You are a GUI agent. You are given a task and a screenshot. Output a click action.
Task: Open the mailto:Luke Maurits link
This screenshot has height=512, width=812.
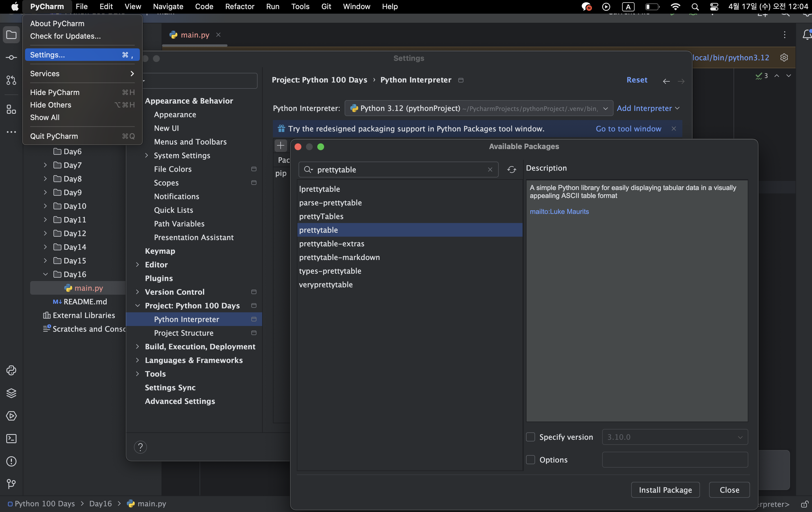[x=559, y=211]
